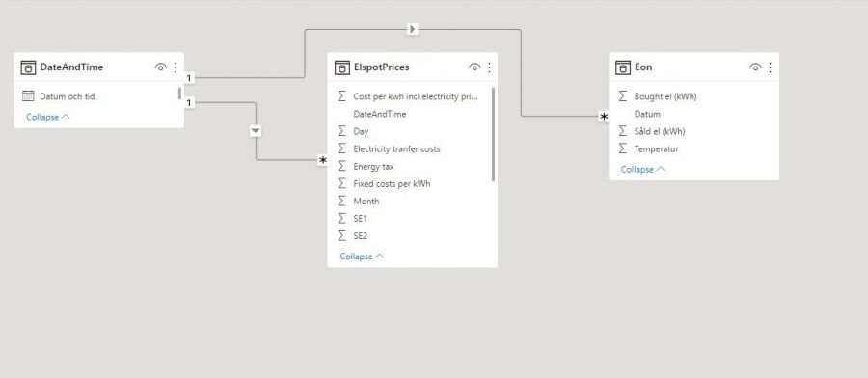The height and width of the screenshot is (378, 868).
Task: Click the ElspotPrices table icon
Action: [x=342, y=67]
